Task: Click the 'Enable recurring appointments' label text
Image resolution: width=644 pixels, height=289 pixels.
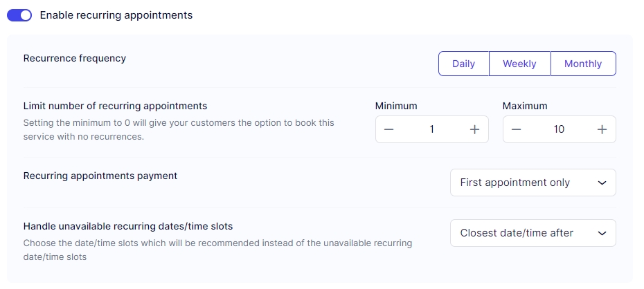Action: point(116,15)
